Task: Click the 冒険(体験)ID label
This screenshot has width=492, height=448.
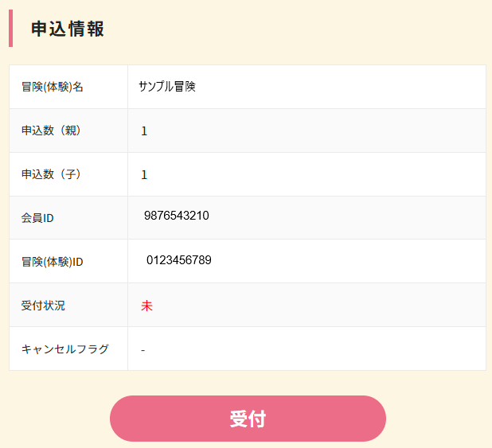Action: pyautogui.click(x=52, y=262)
